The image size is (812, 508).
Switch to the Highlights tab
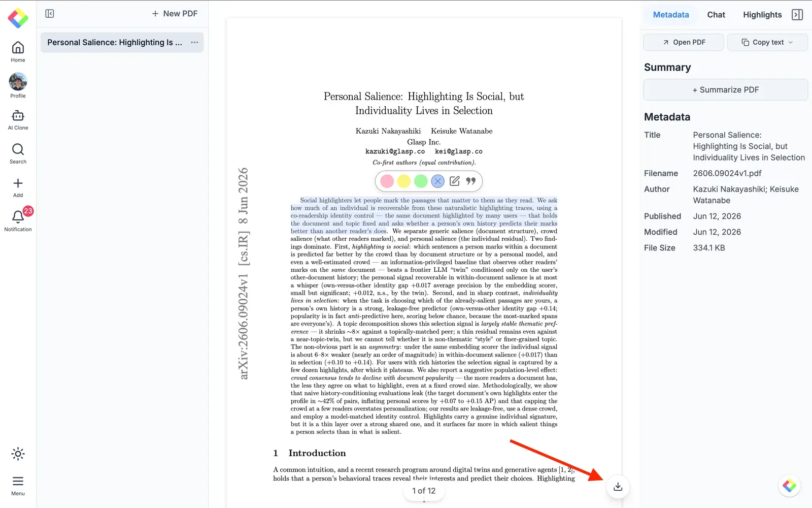(762, 15)
